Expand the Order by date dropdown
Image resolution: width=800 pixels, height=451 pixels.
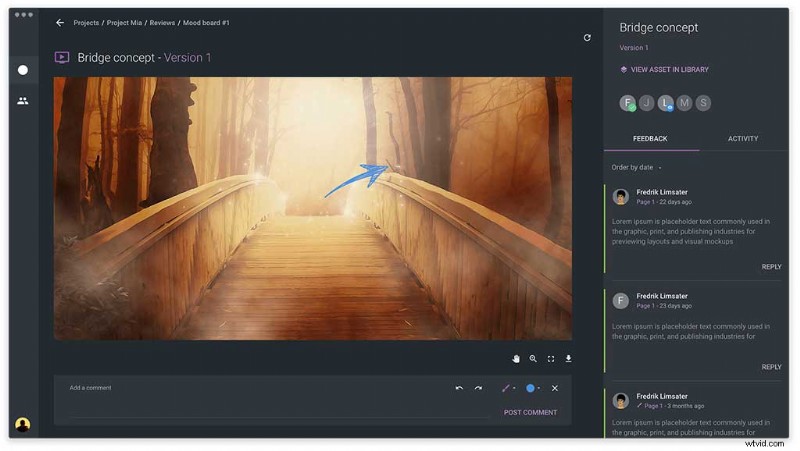(637, 167)
